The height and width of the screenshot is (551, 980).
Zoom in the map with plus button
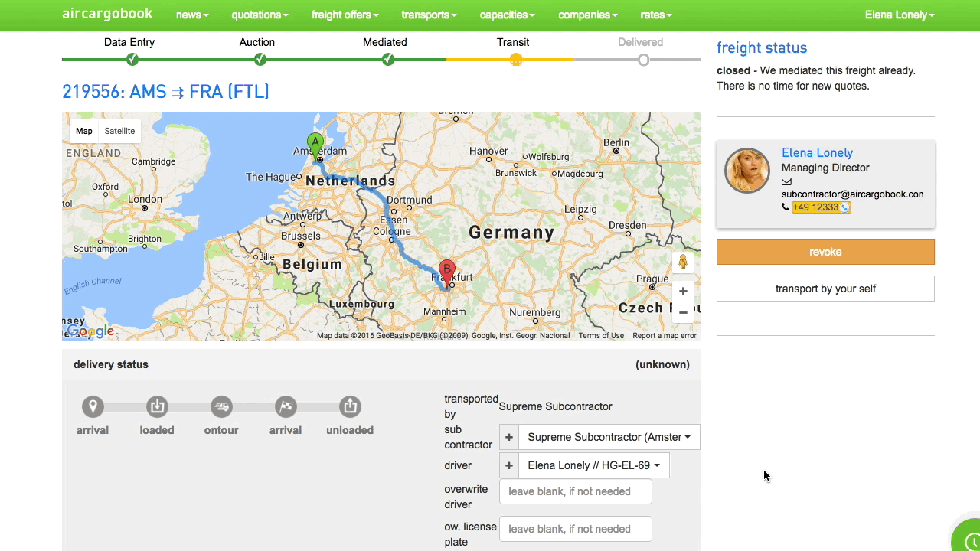683,292
